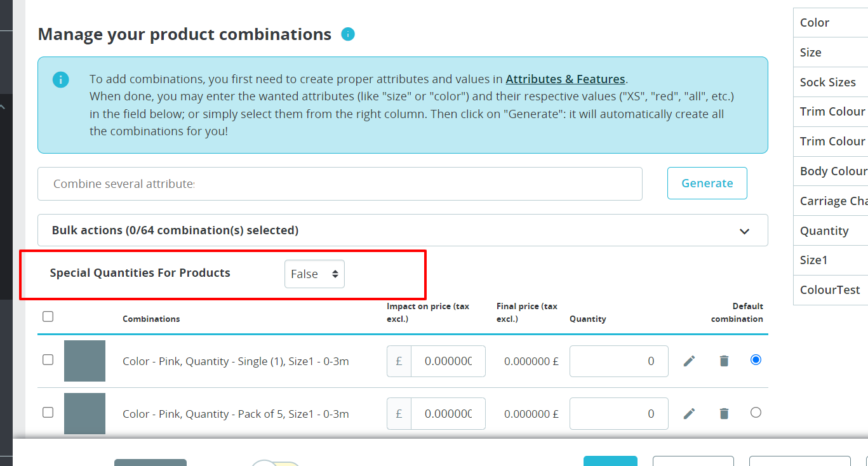Open the Attributes & Features link
Image resolution: width=868 pixels, height=466 pixels.
pyautogui.click(x=565, y=79)
